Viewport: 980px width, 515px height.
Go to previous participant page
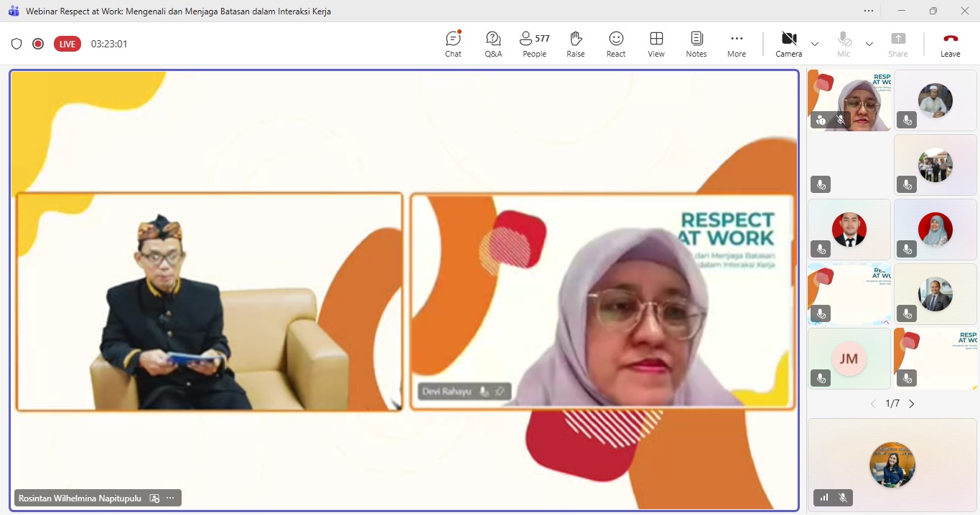pyautogui.click(x=873, y=404)
